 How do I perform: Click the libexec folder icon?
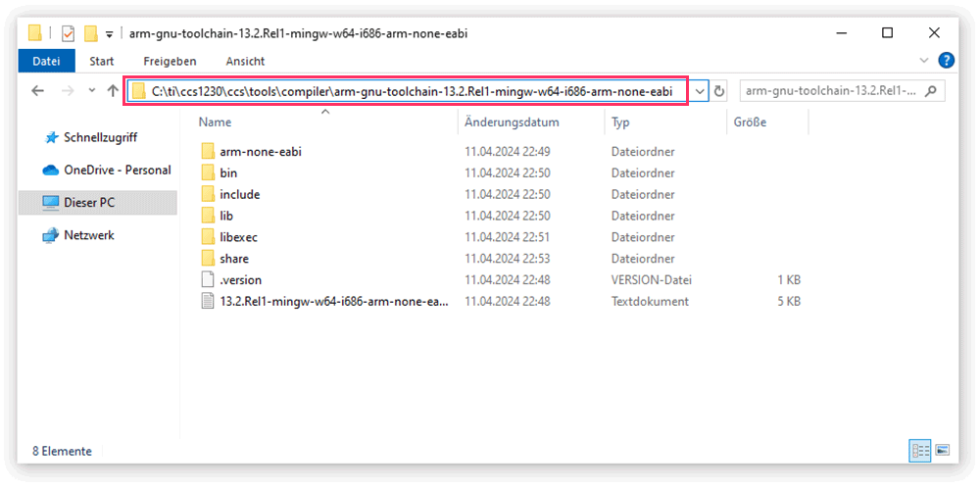208,237
